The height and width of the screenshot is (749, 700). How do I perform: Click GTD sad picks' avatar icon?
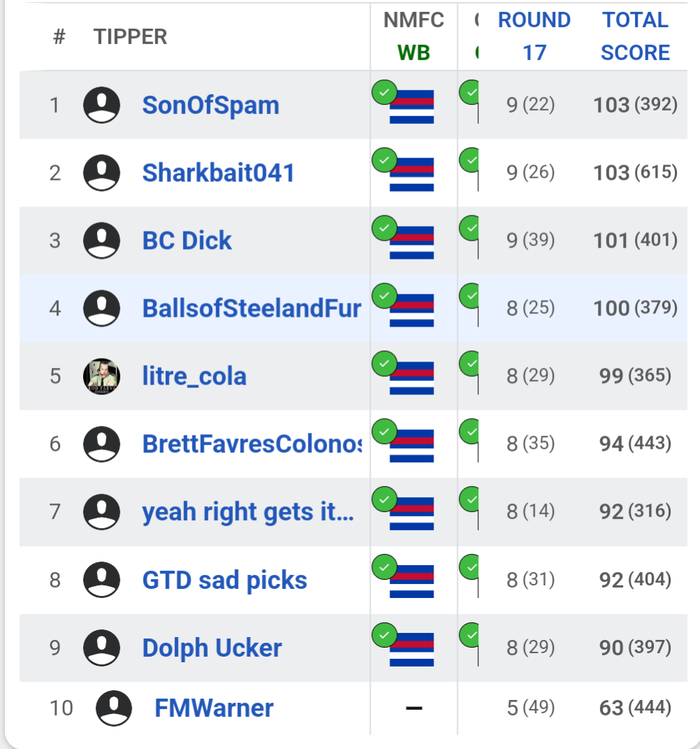coord(101,580)
